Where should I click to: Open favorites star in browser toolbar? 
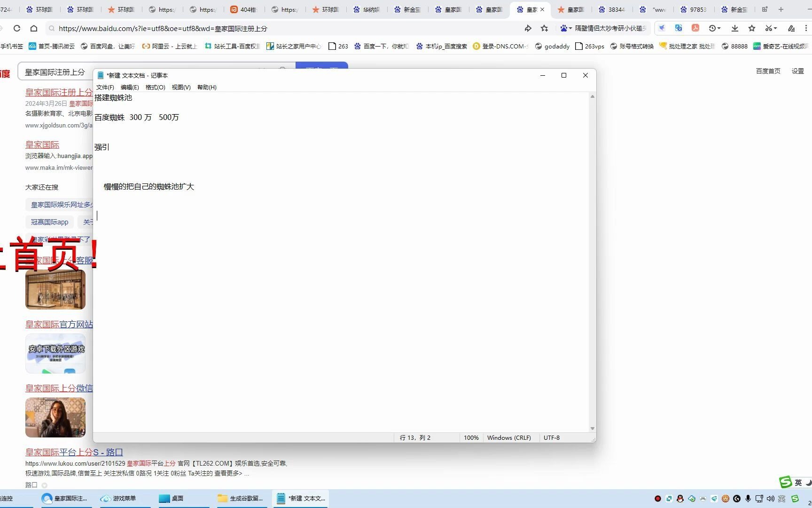pos(752,28)
